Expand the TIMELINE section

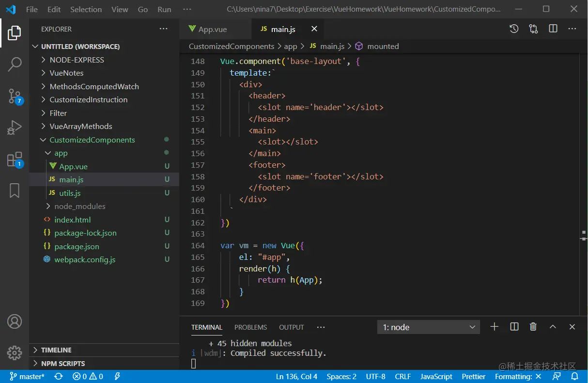click(x=56, y=350)
